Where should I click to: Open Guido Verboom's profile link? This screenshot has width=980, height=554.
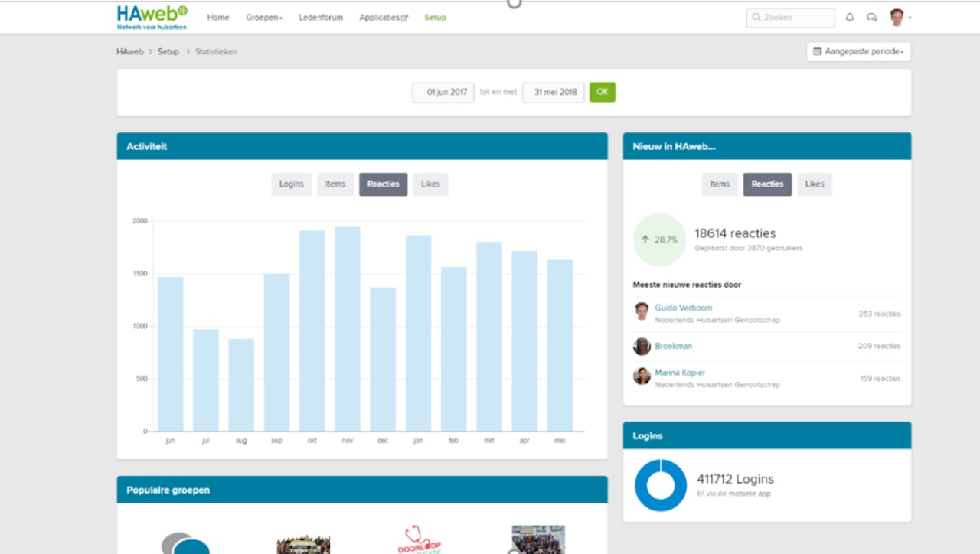(684, 308)
